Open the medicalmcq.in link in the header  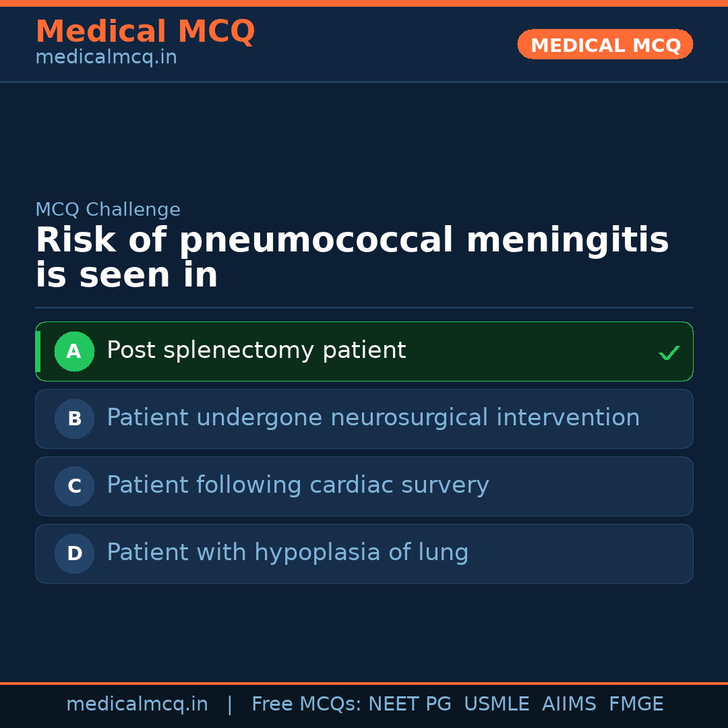(106, 58)
